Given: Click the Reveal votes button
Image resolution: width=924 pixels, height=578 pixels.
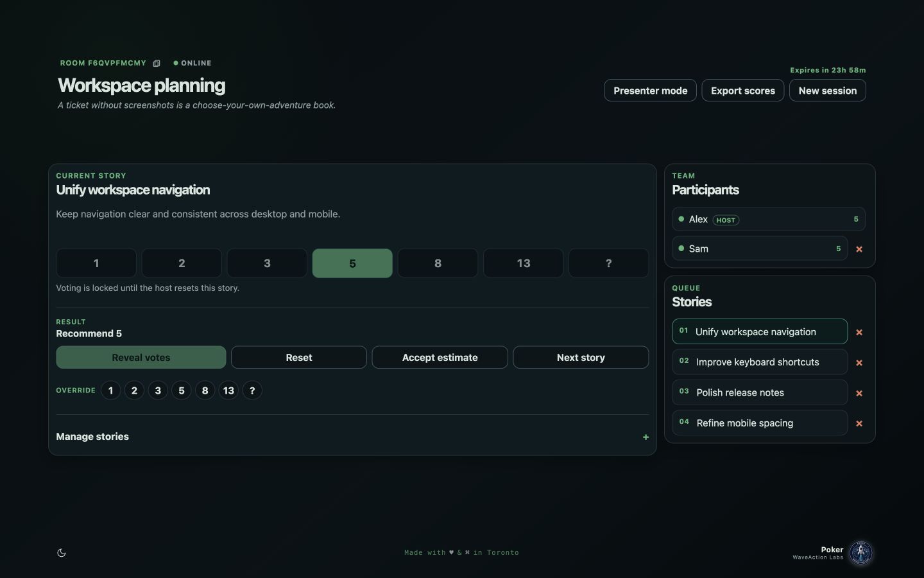Looking at the screenshot, I should 141,358.
